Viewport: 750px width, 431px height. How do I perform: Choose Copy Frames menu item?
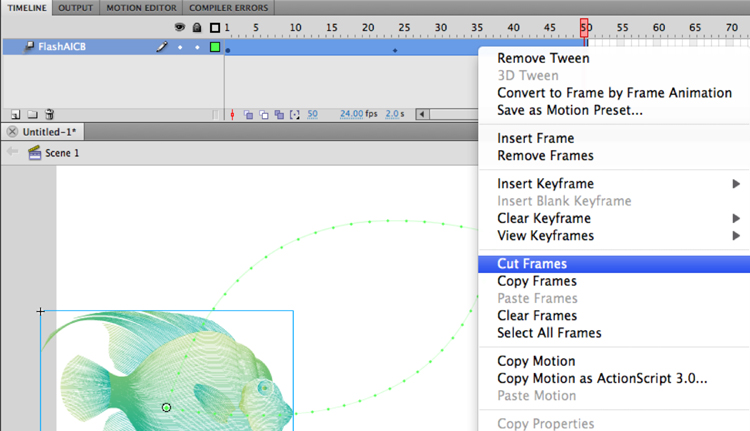(x=537, y=281)
